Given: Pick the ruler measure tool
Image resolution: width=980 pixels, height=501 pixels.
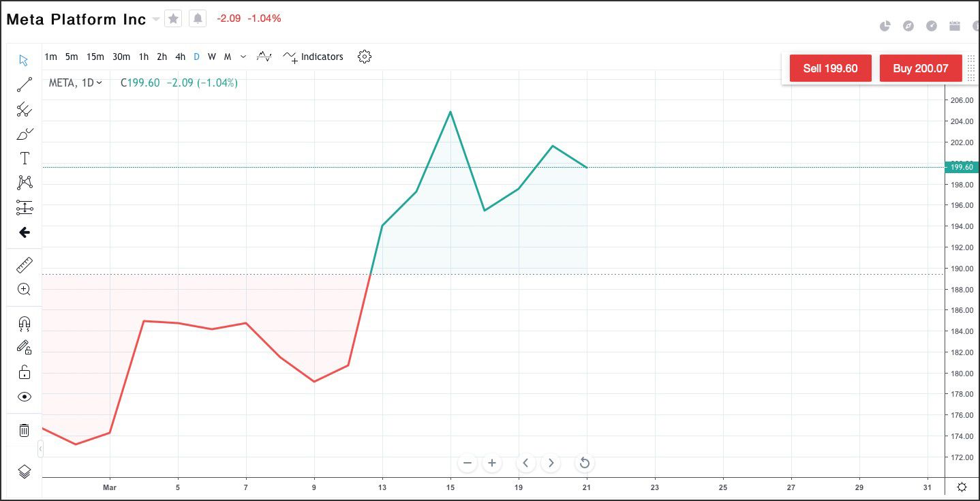Looking at the screenshot, I should click(25, 264).
